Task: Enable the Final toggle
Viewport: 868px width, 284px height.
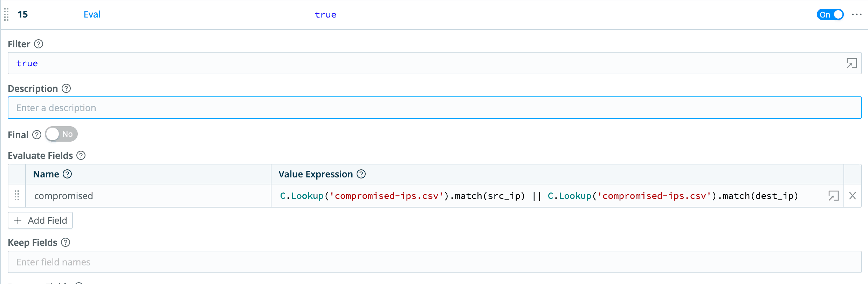Action: point(61,134)
